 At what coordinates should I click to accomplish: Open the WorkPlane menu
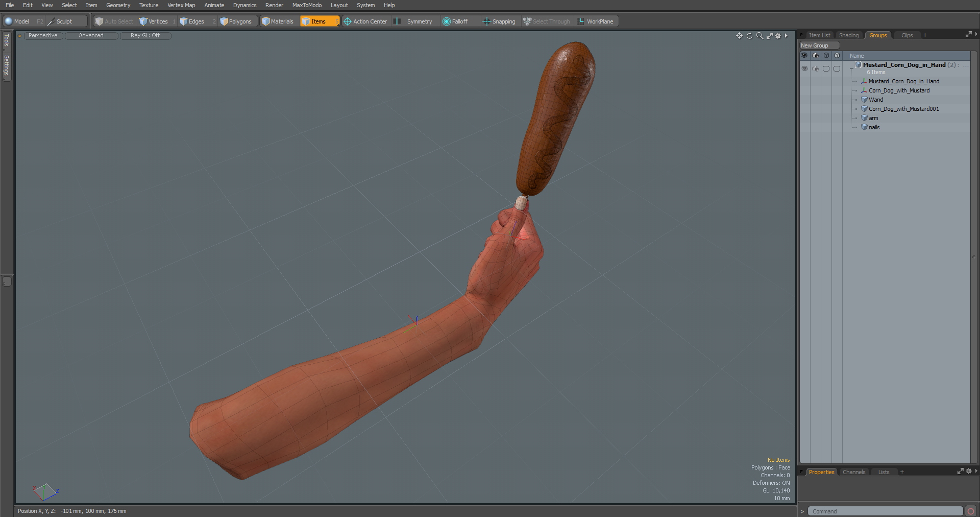[596, 21]
